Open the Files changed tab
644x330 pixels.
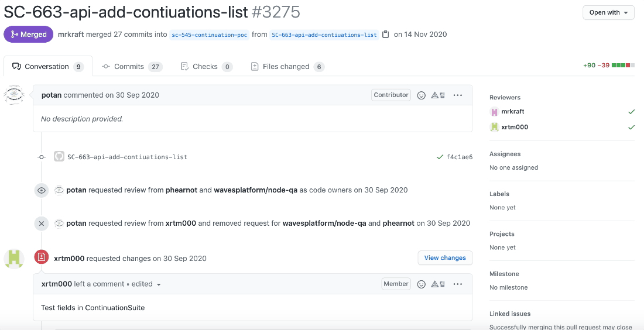tap(287, 67)
